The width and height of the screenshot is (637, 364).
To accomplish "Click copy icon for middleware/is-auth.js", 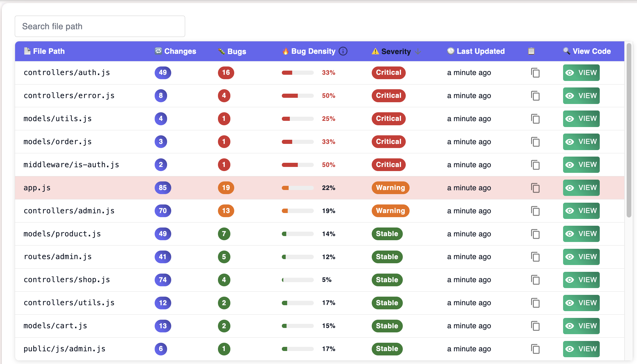I will pos(535,165).
